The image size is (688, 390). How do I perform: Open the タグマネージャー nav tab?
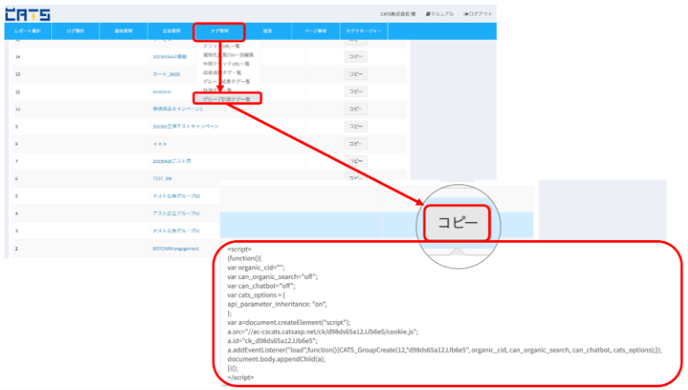point(364,31)
